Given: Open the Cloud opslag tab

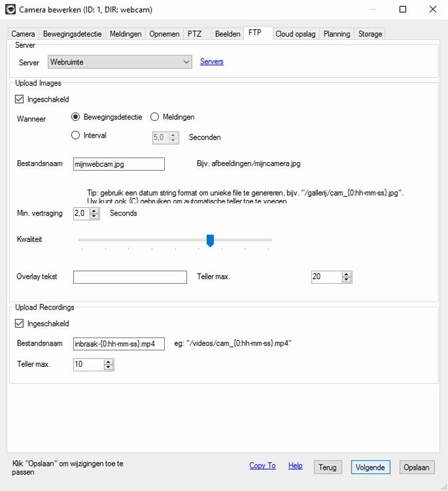Looking at the screenshot, I should [x=296, y=34].
